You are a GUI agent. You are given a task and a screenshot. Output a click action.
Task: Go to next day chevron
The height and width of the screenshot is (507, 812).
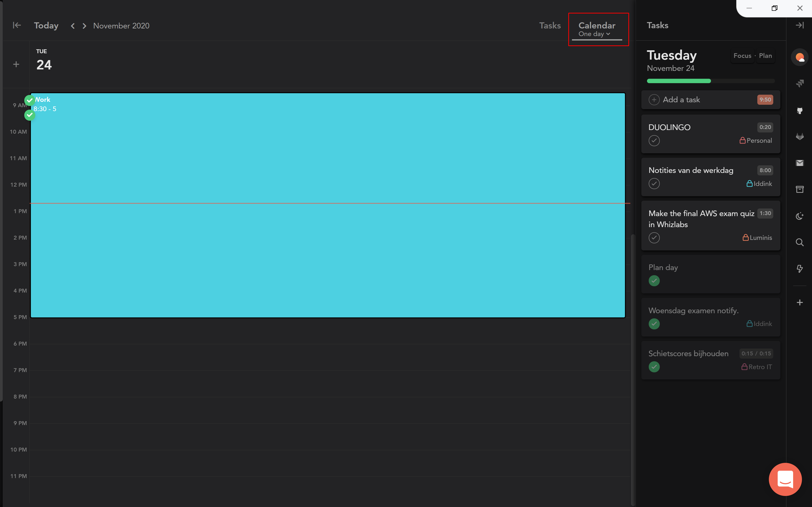pyautogui.click(x=84, y=26)
